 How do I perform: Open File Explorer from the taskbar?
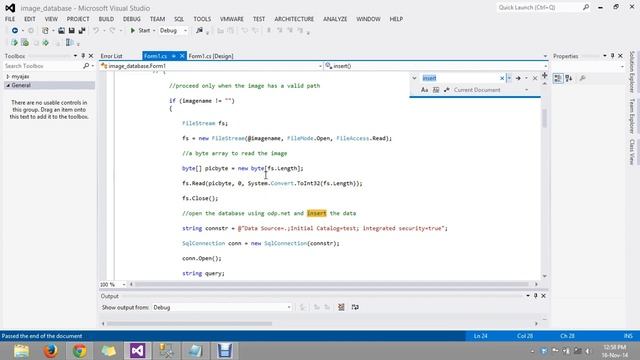click(x=21, y=351)
